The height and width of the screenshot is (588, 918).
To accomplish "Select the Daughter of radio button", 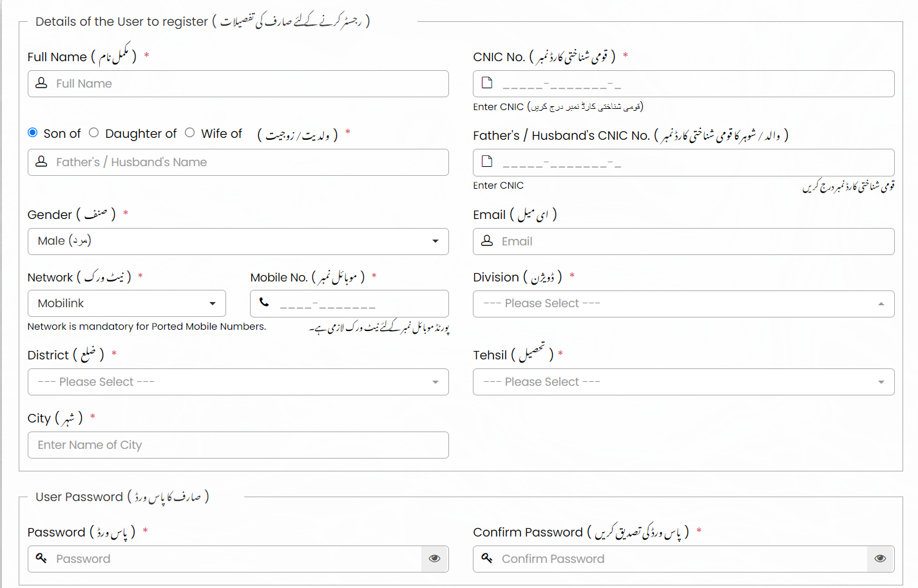I will point(94,133).
